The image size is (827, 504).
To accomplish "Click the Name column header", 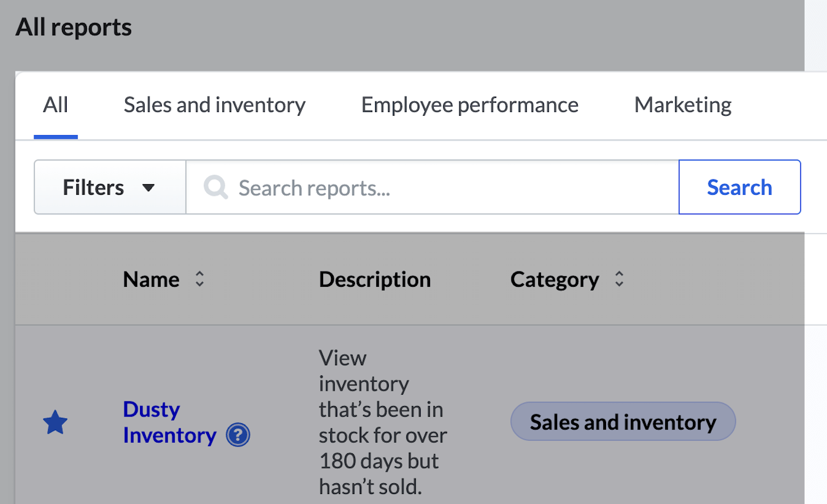I will (x=151, y=279).
